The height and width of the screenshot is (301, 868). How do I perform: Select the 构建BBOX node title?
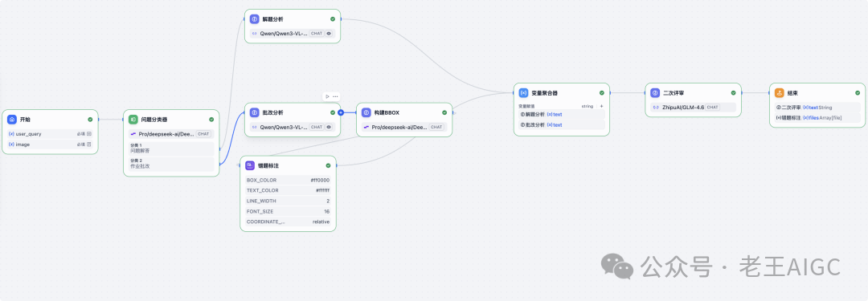click(387, 112)
